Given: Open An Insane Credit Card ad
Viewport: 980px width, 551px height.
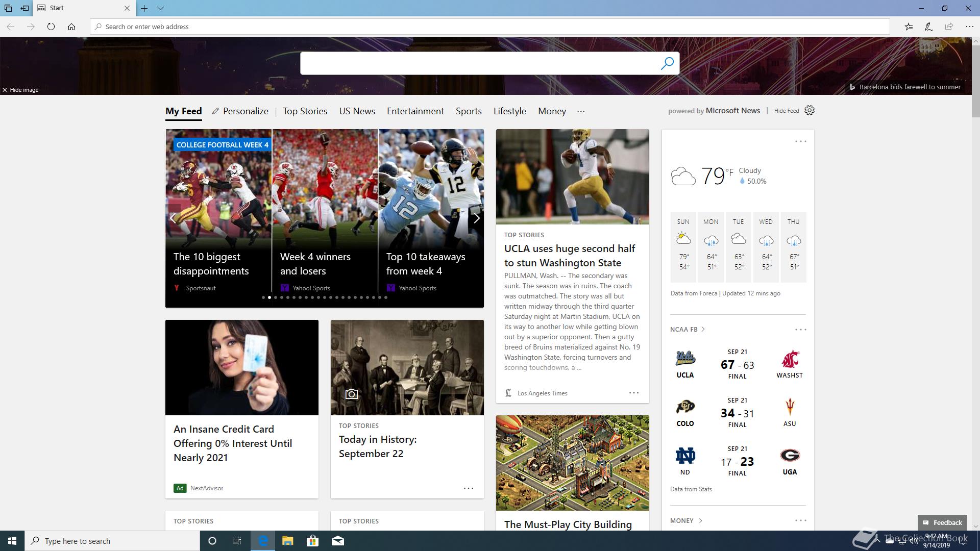Looking at the screenshot, I should [233, 443].
